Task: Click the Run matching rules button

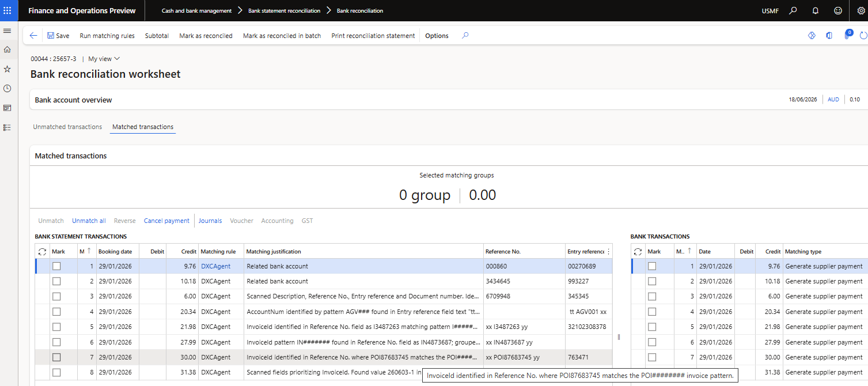Action: [x=107, y=36]
